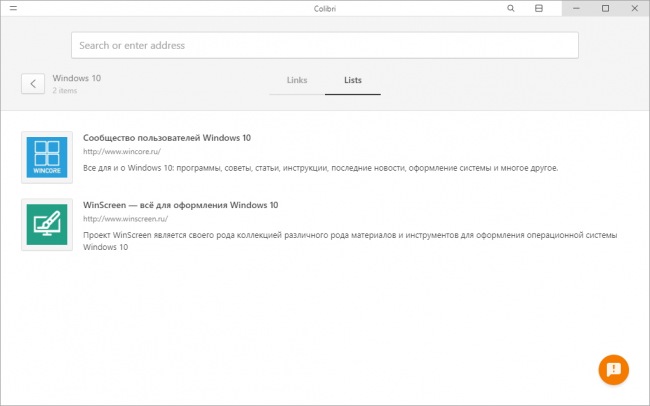Maximize the Colibri window

(x=605, y=8)
